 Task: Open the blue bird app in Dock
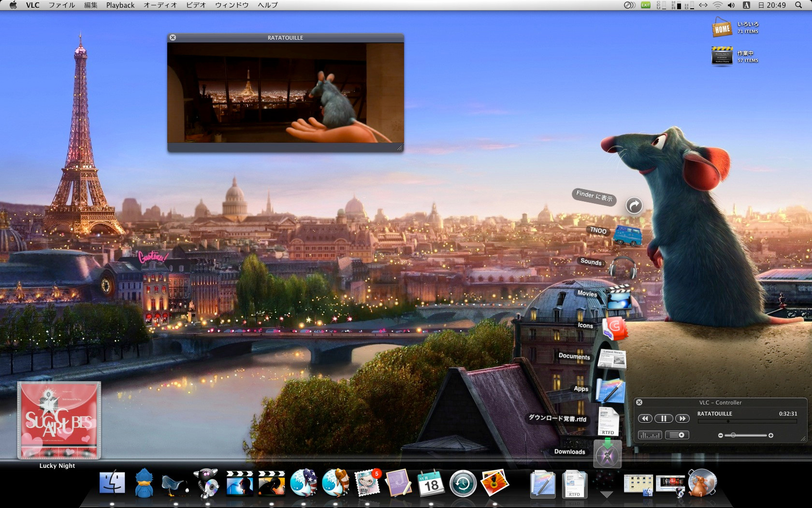(x=144, y=483)
